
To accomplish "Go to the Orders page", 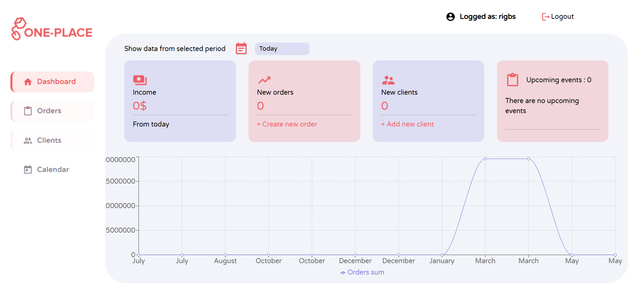I will [x=53, y=111].
